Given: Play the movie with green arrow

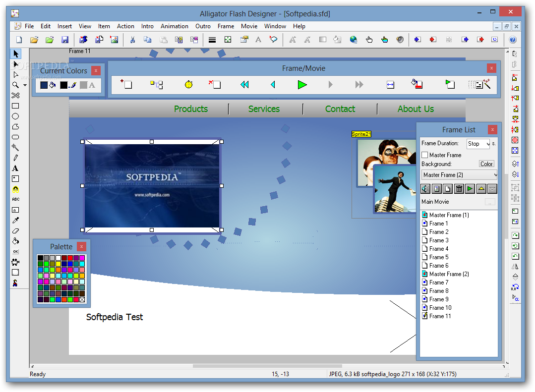Looking at the screenshot, I should click(302, 85).
